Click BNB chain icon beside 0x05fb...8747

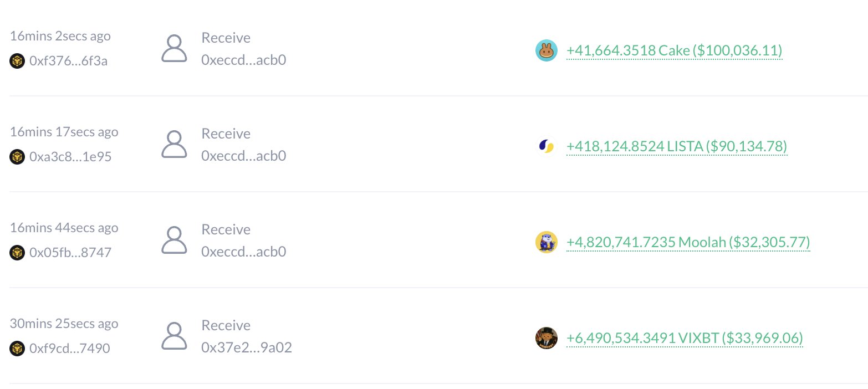[18, 253]
